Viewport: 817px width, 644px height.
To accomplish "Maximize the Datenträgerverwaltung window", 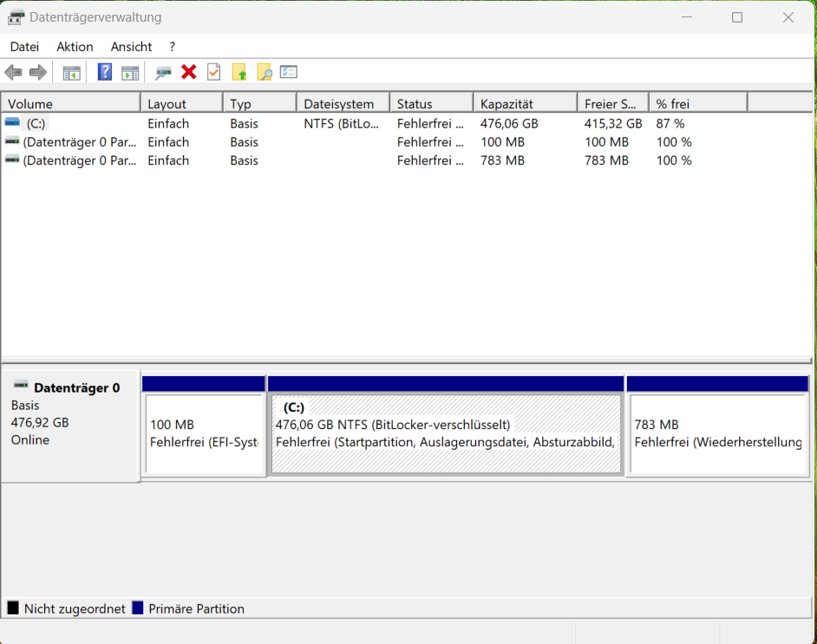I will click(736, 17).
